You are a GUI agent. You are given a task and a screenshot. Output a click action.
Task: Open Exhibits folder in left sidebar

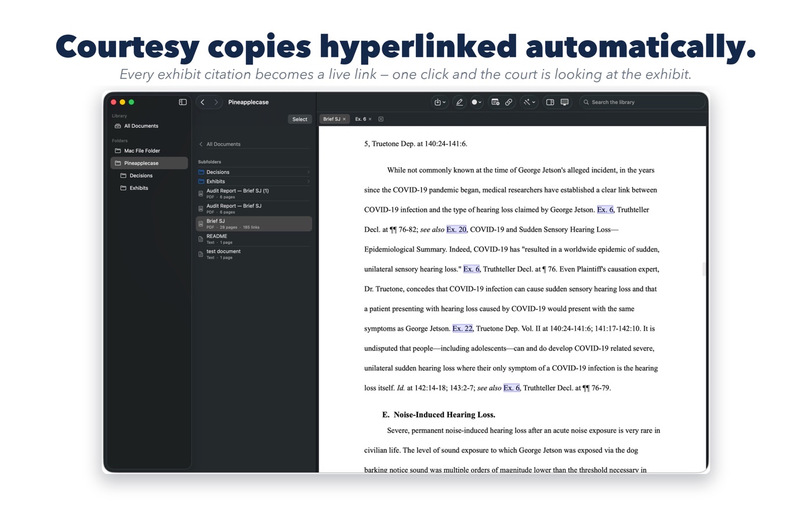point(148,188)
